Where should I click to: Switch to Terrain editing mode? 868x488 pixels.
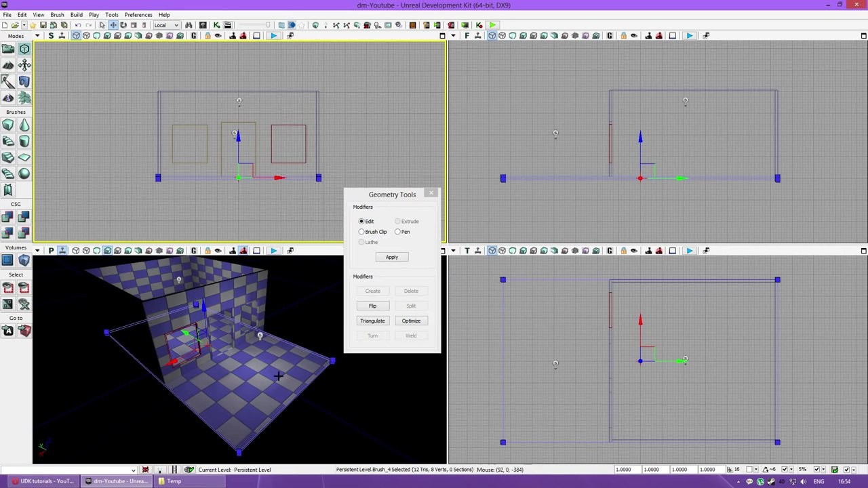pyautogui.click(x=8, y=65)
